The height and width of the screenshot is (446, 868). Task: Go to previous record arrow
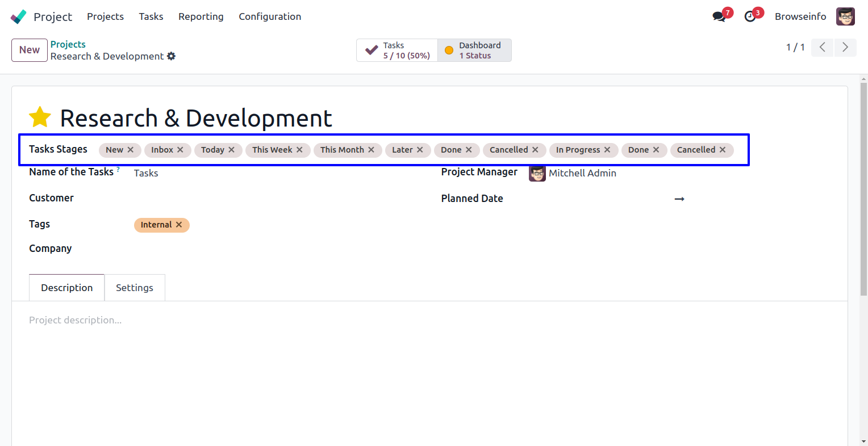click(x=822, y=47)
